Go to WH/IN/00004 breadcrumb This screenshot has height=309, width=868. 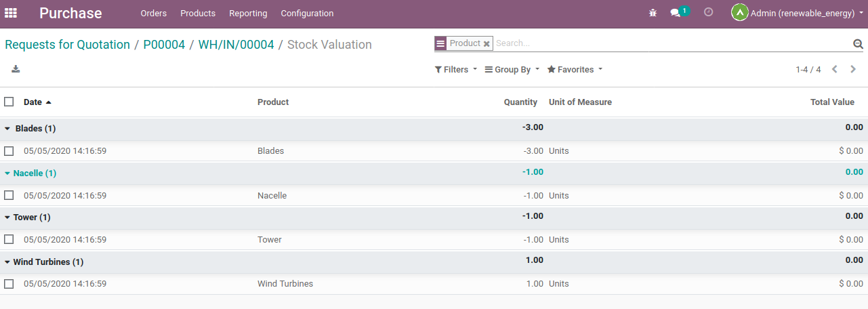(x=236, y=45)
